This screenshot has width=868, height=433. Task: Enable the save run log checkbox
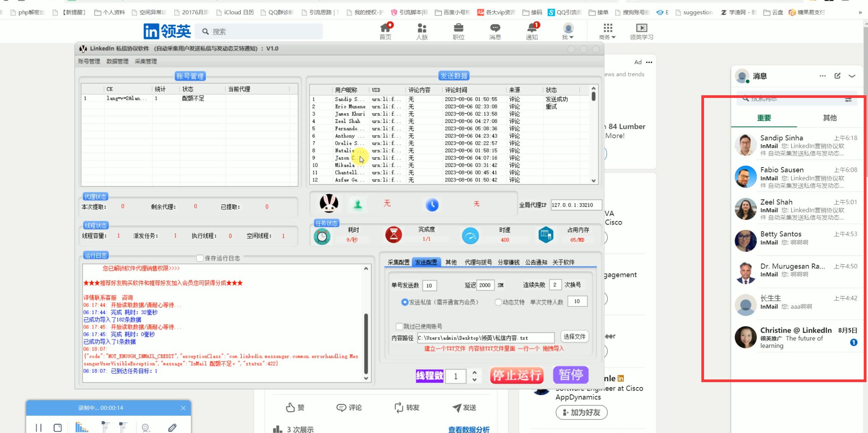(x=200, y=258)
